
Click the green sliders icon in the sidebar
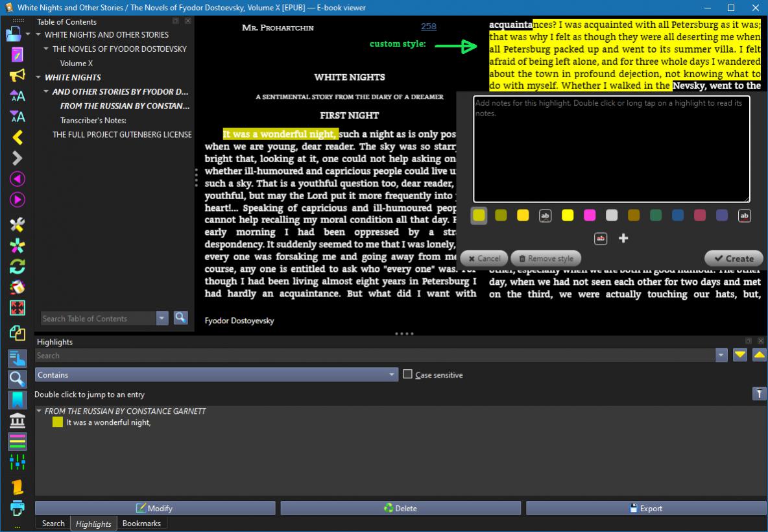coord(17,462)
